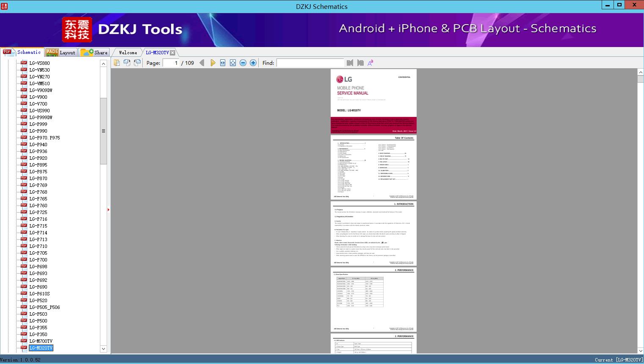
Task: Switch to the Welcome tab
Action: click(x=128, y=53)
